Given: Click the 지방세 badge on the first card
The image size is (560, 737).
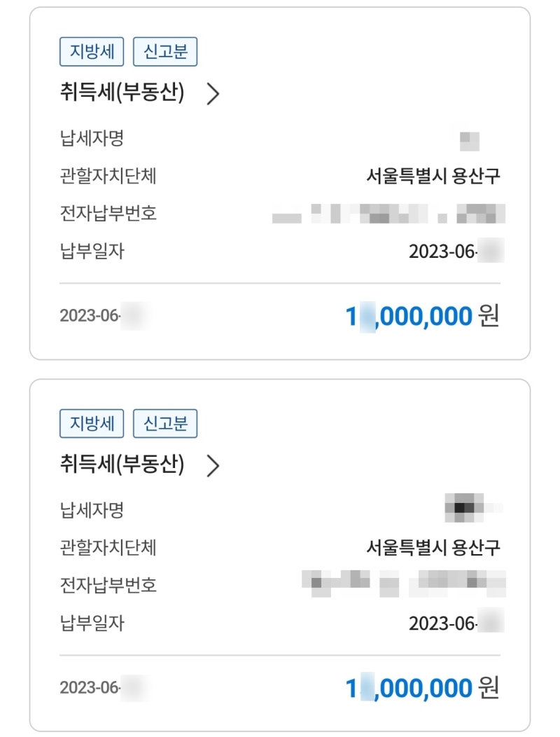Looking at the screenshot, I should click(x=91, y=51).
